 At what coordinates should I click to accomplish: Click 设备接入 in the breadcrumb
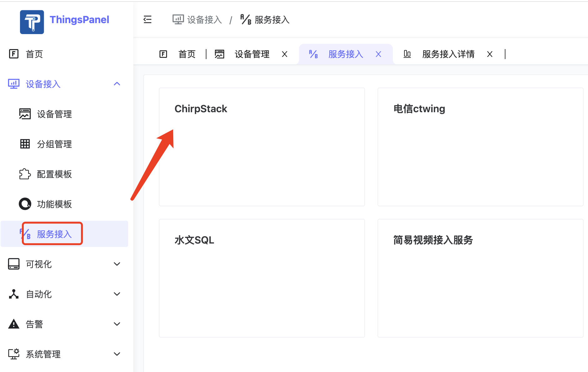204,19
